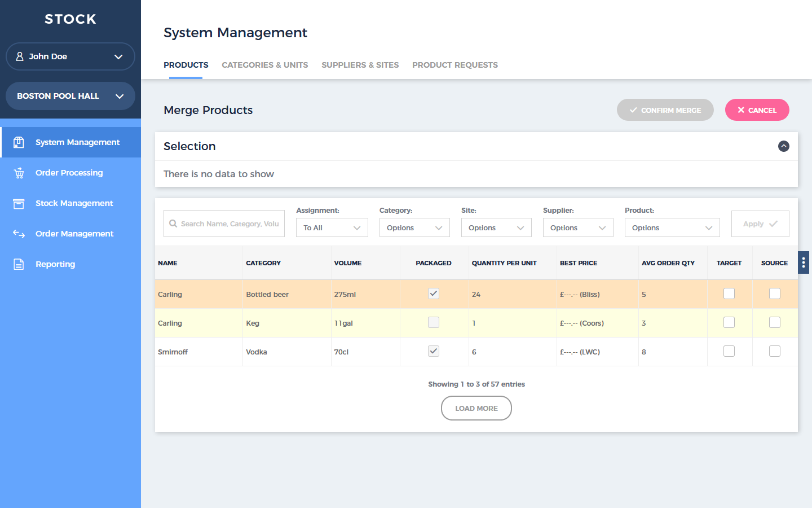Click the Load More button
Screen dimensions: 812x508
pyautogui.click(x=476, y=408)
